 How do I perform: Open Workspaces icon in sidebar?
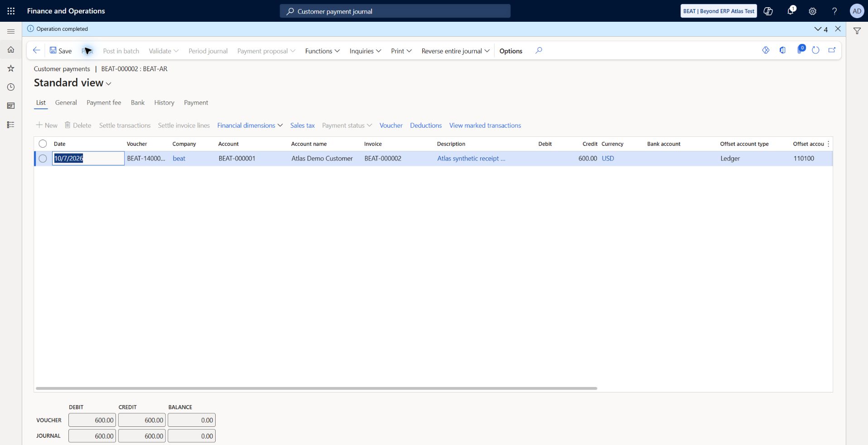[11, 106]
